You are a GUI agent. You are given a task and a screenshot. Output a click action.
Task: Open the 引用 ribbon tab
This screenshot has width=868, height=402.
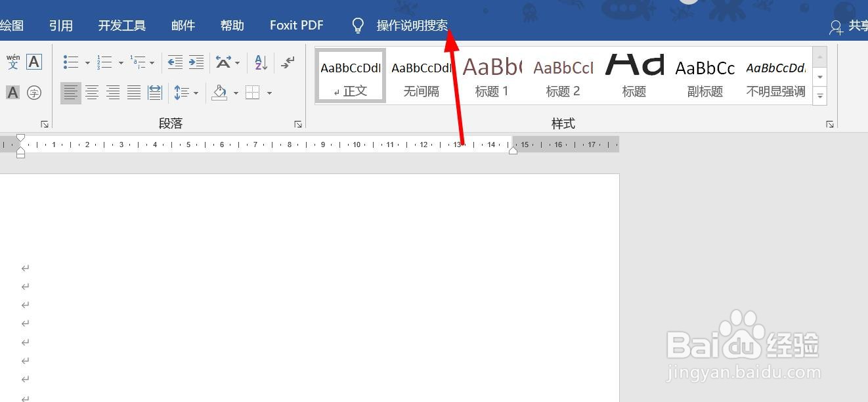[x=61, y=26]
